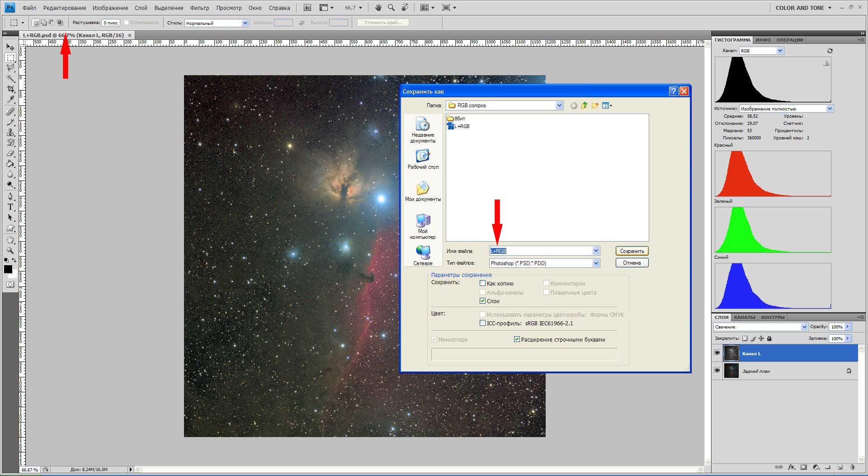Click the 'Отмена' button
The width and height of the screenshot is (868, 476).
(x=632, y=263)
